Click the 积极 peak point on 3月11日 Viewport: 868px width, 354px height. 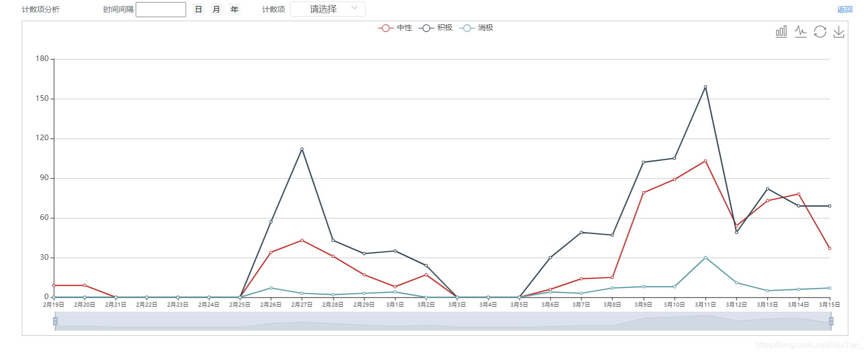(x=706, y=87)
